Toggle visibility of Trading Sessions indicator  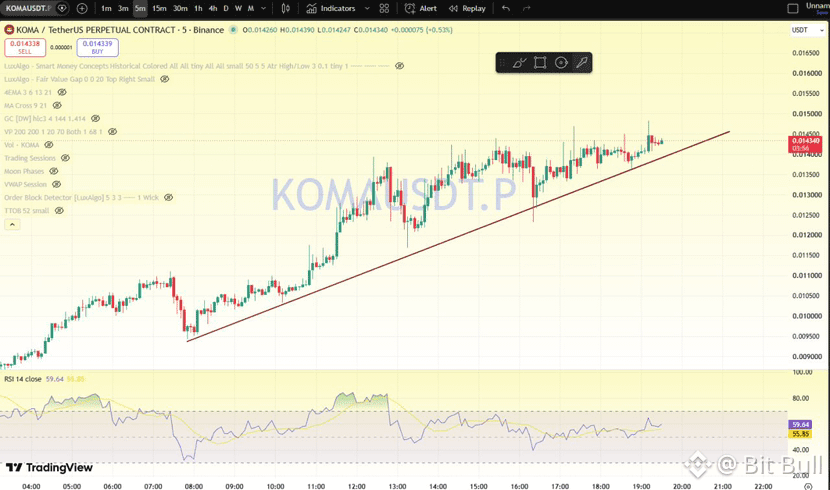coord(65,158)
